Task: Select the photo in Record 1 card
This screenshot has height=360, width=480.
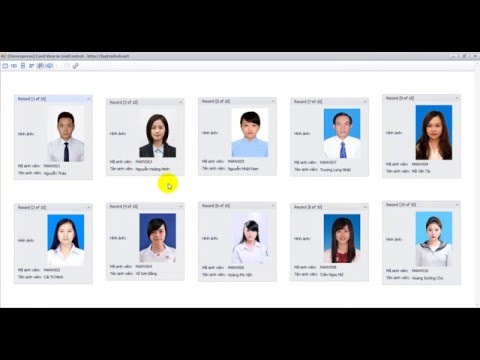Action: tap(66, 134)
